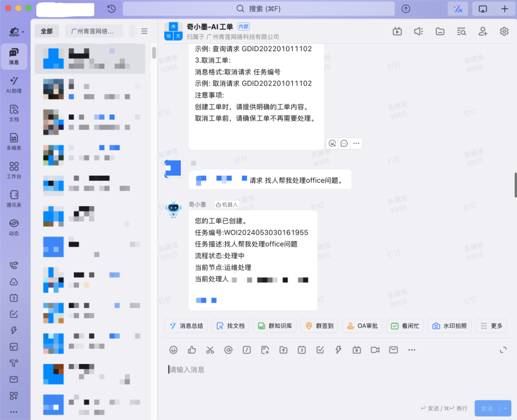Reply to message via speech bubble icon
Image resolution: width=517 pixels, height=420 pixels.
pos(344,144)
